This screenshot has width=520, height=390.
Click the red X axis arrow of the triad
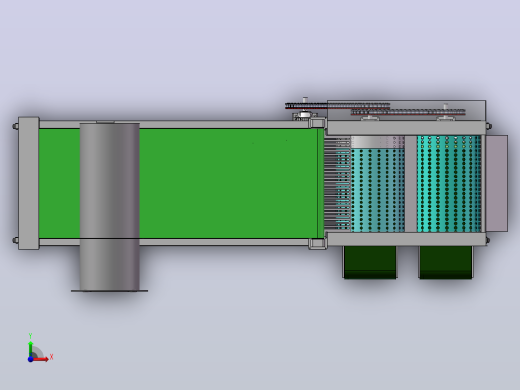pyautogui.click(x=41, y=359)
